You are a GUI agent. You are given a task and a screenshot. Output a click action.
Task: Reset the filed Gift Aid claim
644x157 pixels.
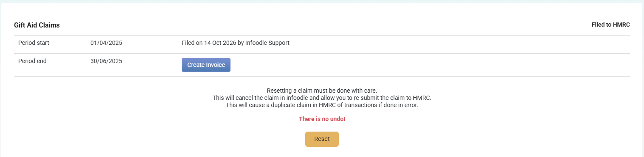pyautogui.click(x=322, y=139)
